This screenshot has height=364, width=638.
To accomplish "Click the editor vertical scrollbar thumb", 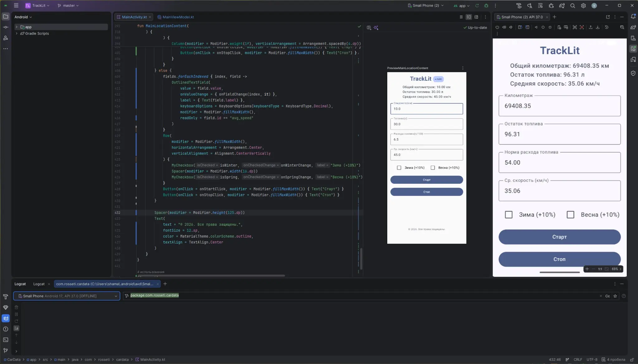I will point(361,258).
